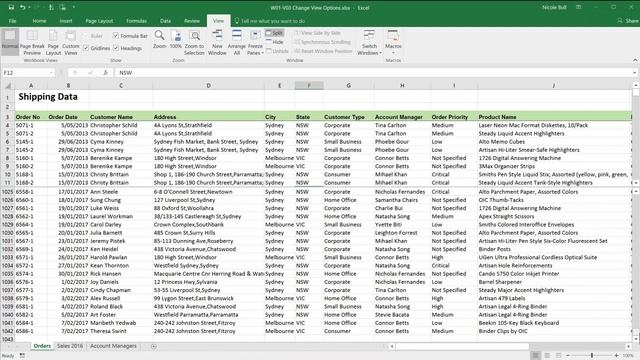Image resolution: width=640 pixels, height=360 pixels.
Task: Open Custom Views
Action: (71, 42)
